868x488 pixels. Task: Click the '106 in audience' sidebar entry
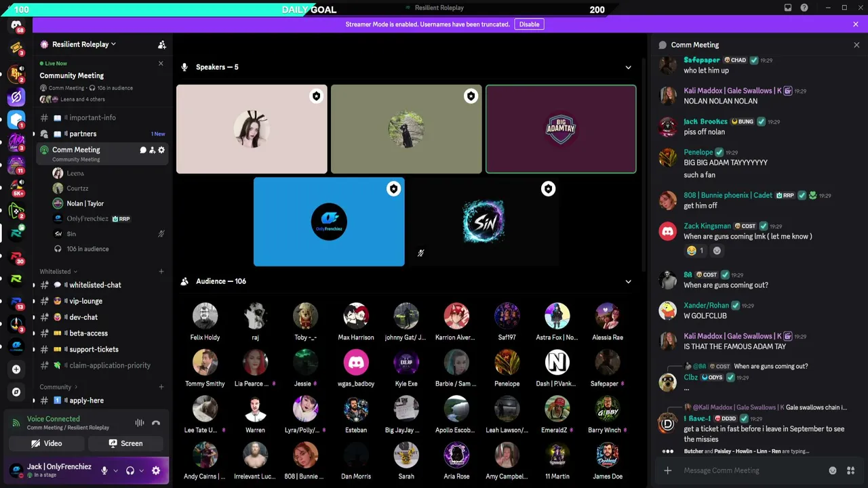[87, 249]
